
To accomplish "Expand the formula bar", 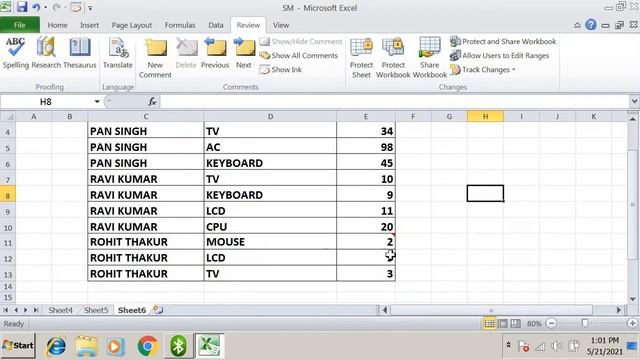I will click(x=634, y=101).
